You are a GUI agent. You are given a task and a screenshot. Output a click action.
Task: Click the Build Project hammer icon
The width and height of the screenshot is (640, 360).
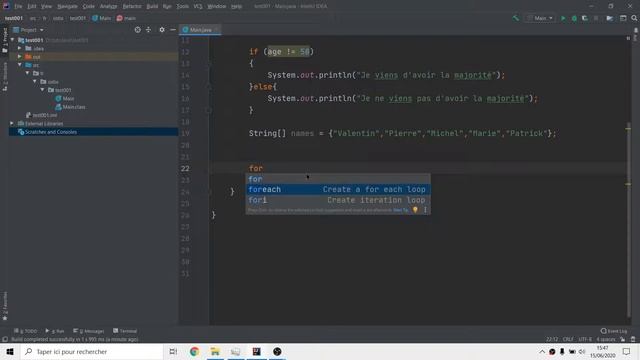coord(516,18)
